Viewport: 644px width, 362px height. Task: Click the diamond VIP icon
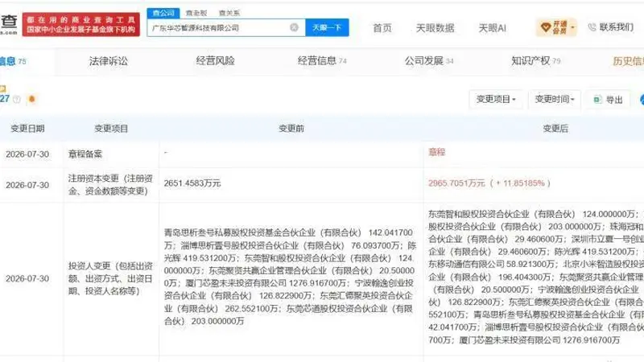pyautogui.click(x=546, y=27)
